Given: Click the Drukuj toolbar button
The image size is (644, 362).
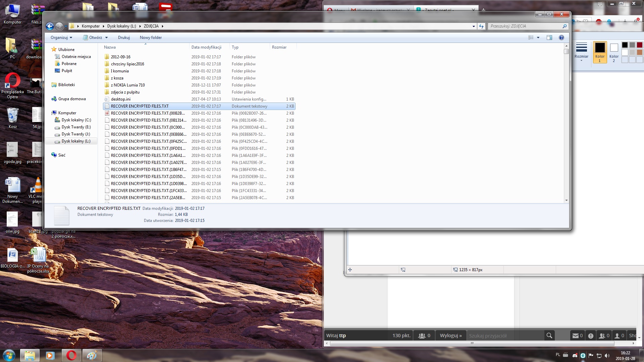Looking at the screenshot, I should (x=124, y=38).
